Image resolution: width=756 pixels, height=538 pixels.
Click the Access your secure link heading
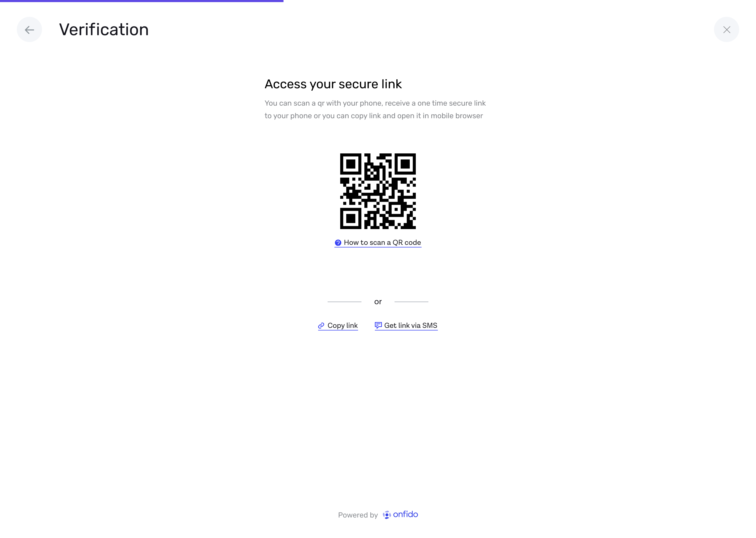click(x=333, y=84)
